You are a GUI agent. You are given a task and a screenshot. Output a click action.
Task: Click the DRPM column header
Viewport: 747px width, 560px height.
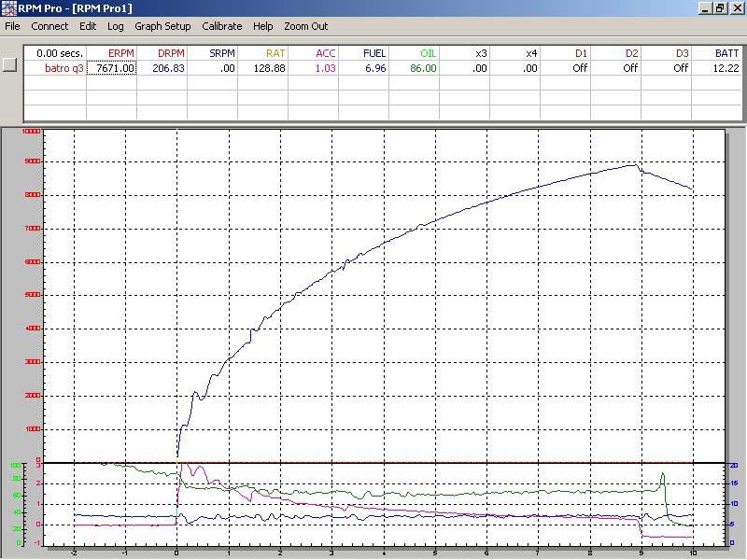(162, 53)
